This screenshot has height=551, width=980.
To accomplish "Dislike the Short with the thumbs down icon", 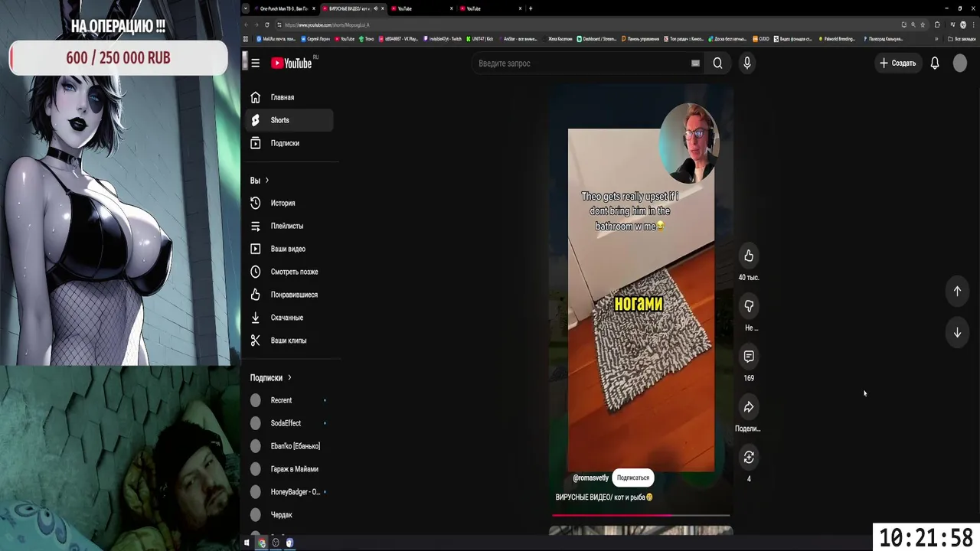I will coord(749,306).
